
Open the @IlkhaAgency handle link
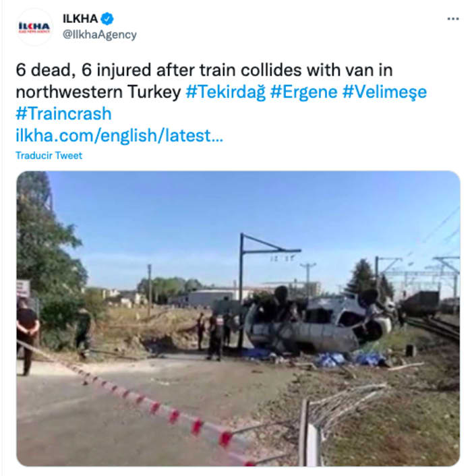pyautogui.click(x=100, y=34)
